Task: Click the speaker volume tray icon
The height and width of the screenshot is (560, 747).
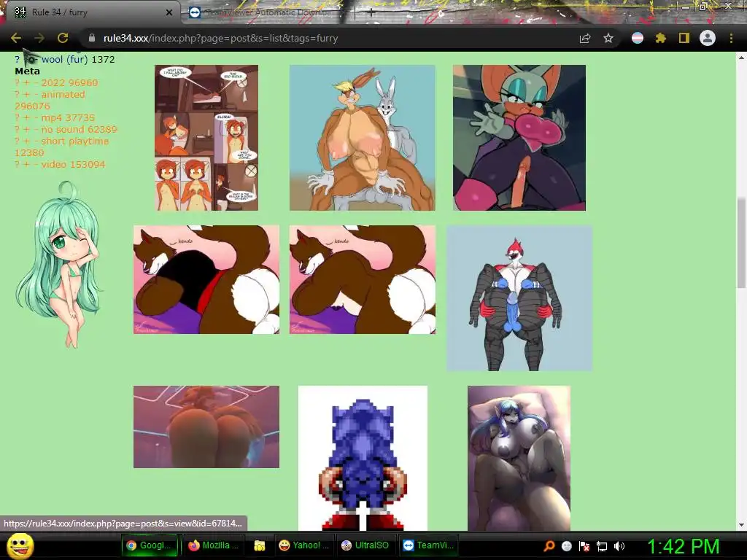Action: coord(619,546)
